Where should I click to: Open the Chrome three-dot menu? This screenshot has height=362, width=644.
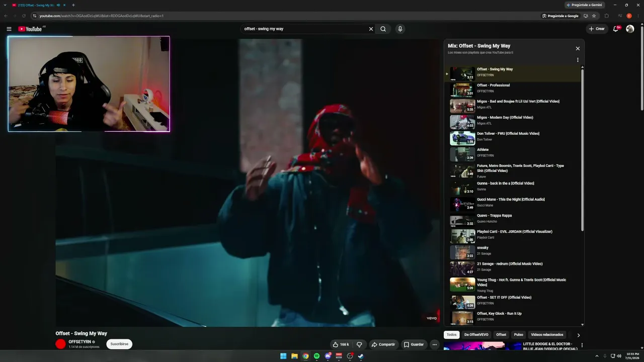point(638,16)
